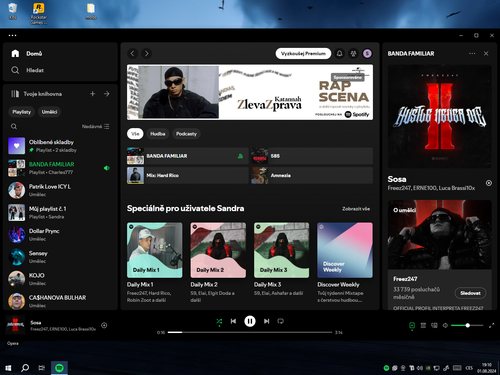Seek within song progress bar
Viewport: 500px width, 375px height.
[250, 332]
